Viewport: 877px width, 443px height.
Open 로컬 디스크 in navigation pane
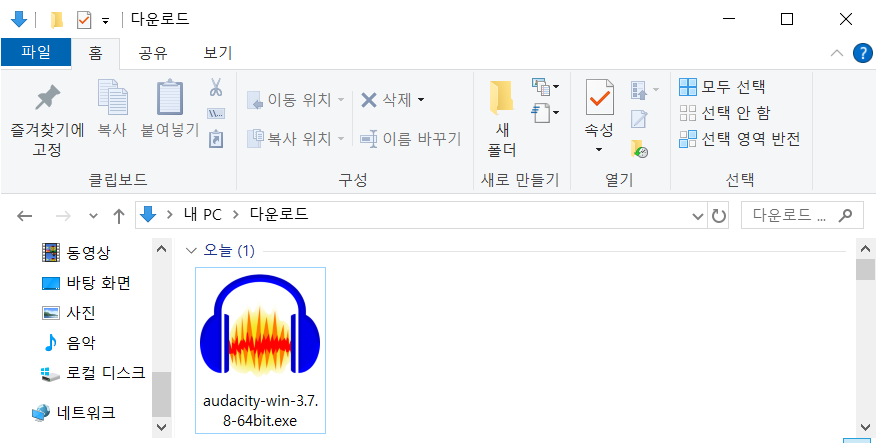pos(93,373)
